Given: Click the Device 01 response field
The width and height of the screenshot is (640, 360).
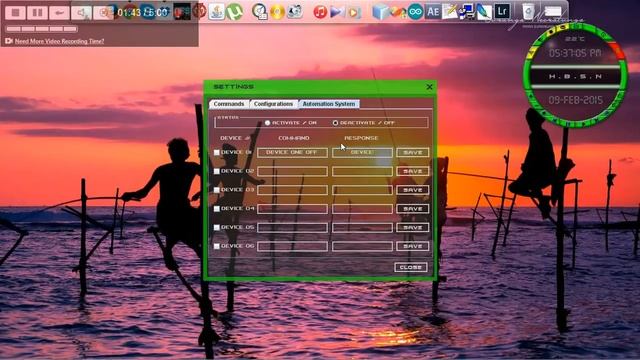Looking at the screenshot, I should pyautogui.click(x=362, y=152).
